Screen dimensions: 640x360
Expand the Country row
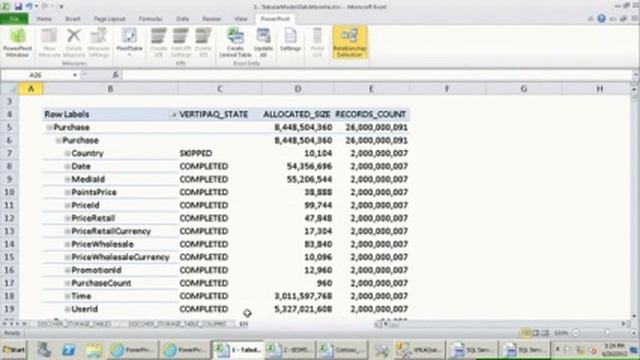click(x=67, y=153)
